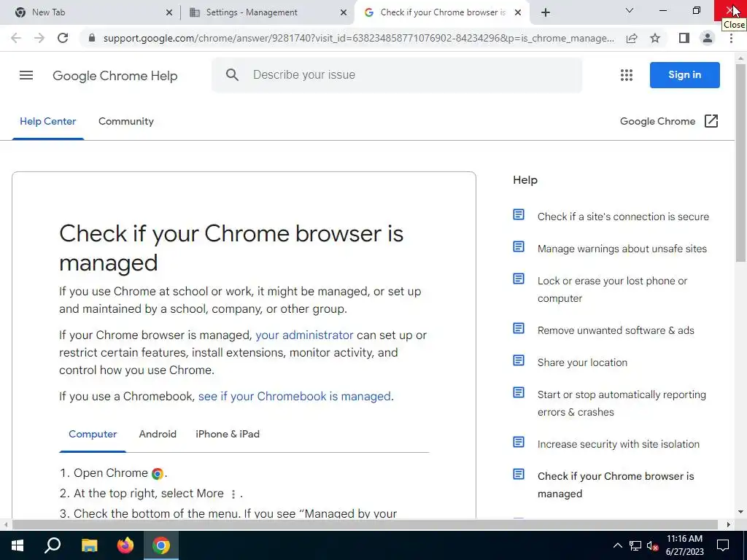Bookmark this tab with star
747x560 pixels.
click(x=655, y=38)
